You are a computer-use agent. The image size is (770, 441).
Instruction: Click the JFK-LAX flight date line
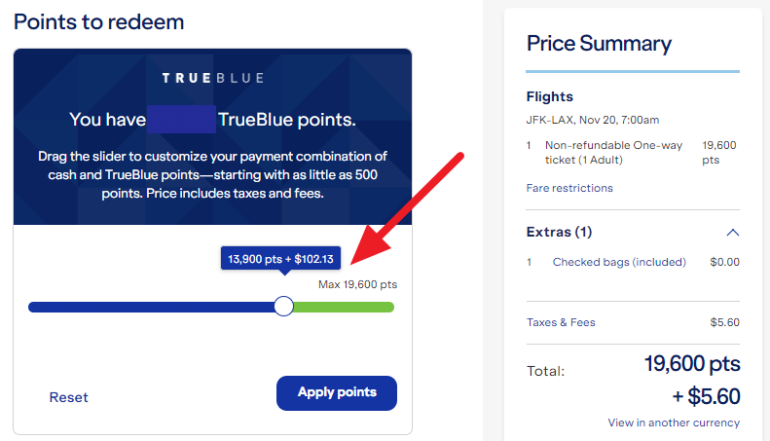(x=594, y=120)
